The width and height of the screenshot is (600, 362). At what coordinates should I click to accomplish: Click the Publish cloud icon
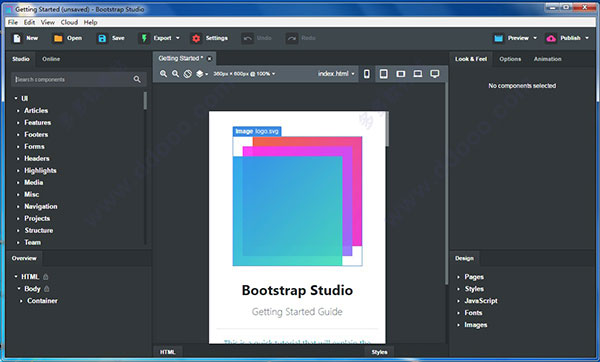551,38
